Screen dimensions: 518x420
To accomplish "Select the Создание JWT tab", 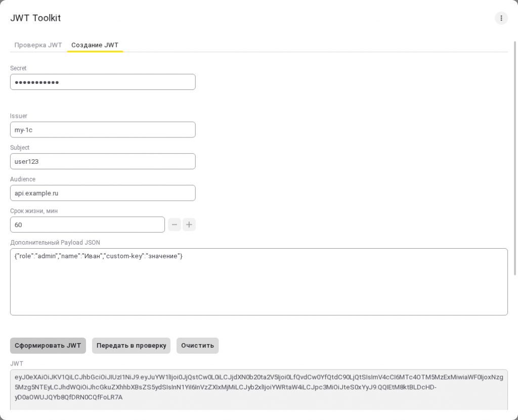I will click(x=95, y=45).
